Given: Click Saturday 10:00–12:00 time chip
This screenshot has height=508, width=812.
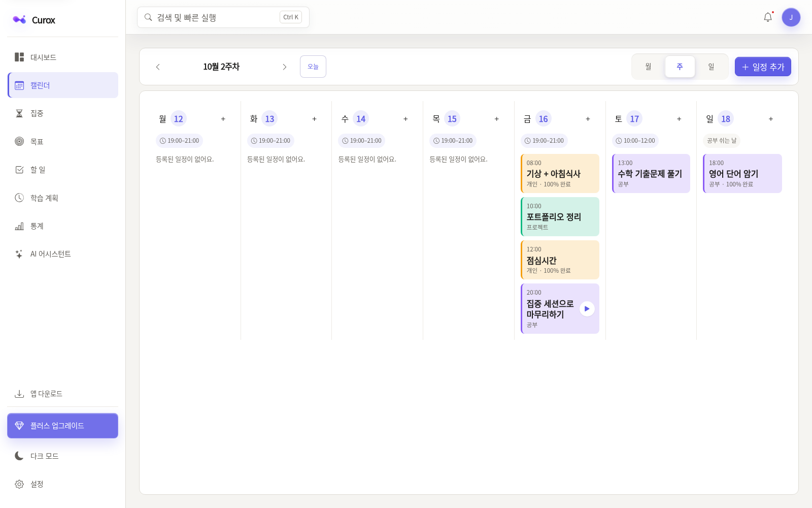Looking at the screenshot, I should (635, 141).
